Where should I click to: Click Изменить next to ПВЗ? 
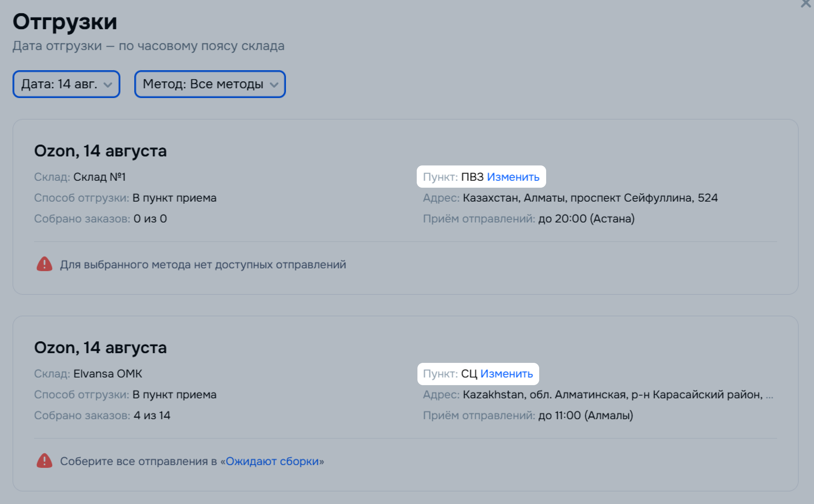coord(513,177)
